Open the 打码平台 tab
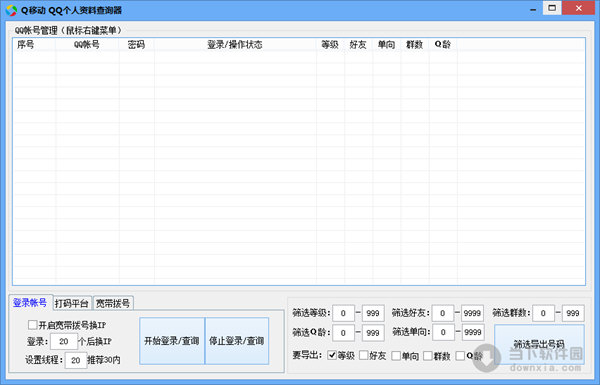Screen dimensions: 600x385 click(72, 303)
